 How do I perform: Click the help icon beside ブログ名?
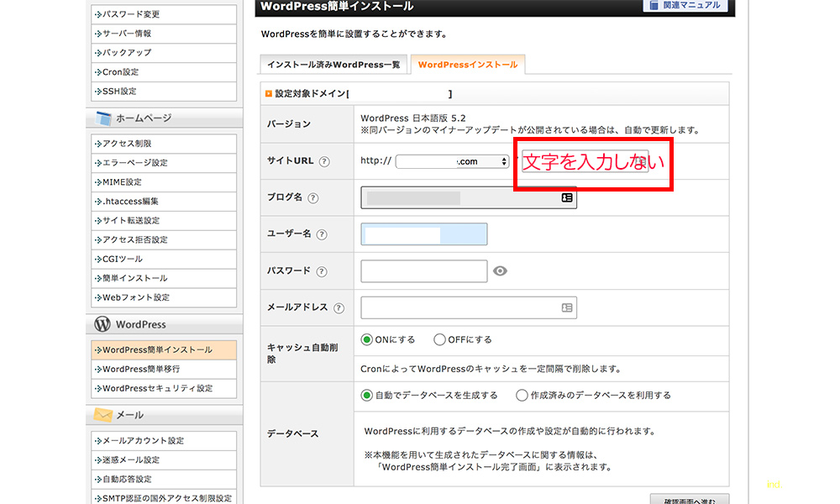click(312, 197)
